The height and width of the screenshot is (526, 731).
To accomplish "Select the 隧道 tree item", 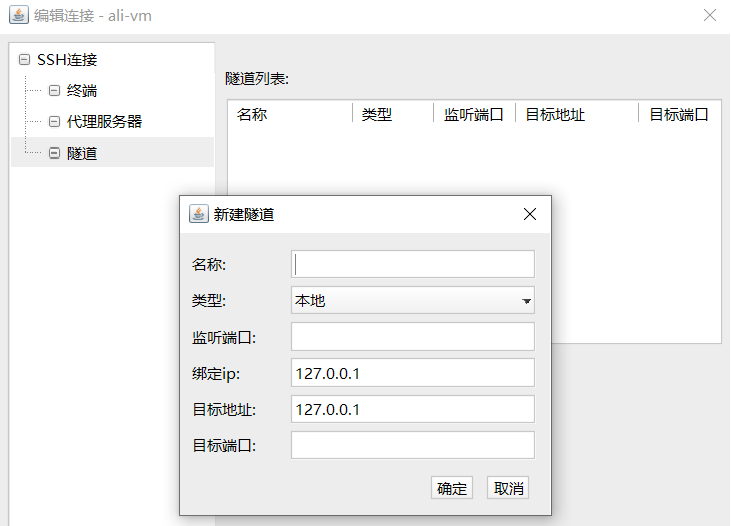I will tap(82, 153).
